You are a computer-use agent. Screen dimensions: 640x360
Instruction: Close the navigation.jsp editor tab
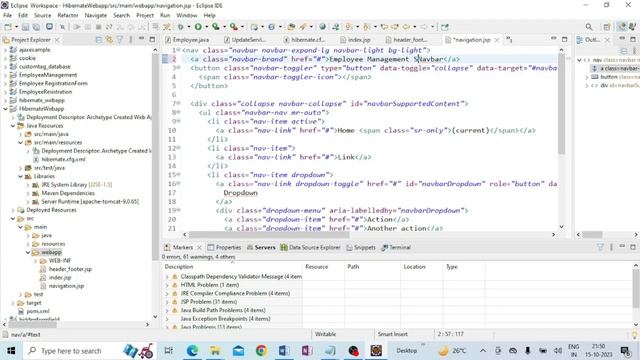pyautogui.click(x=497, y=40)
